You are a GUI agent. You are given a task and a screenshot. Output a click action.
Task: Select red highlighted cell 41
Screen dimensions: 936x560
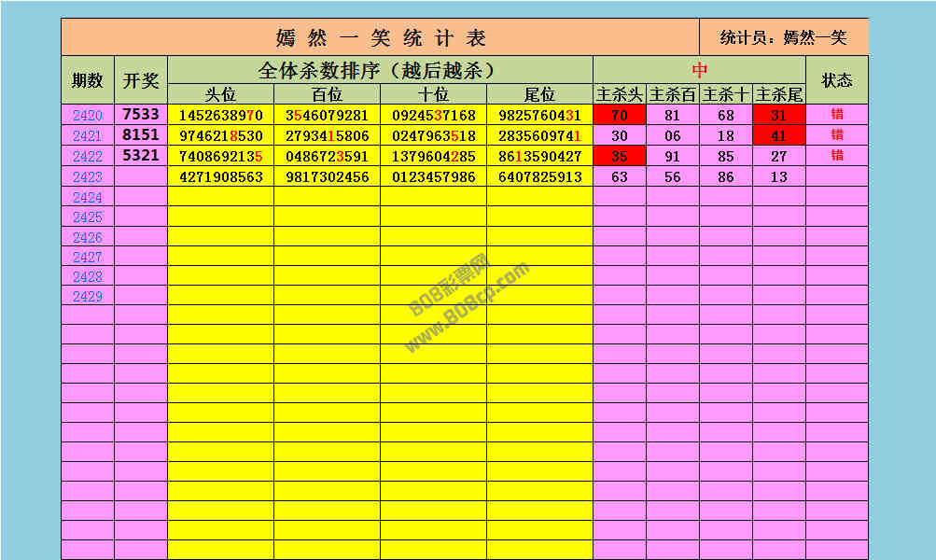(779, 135)
